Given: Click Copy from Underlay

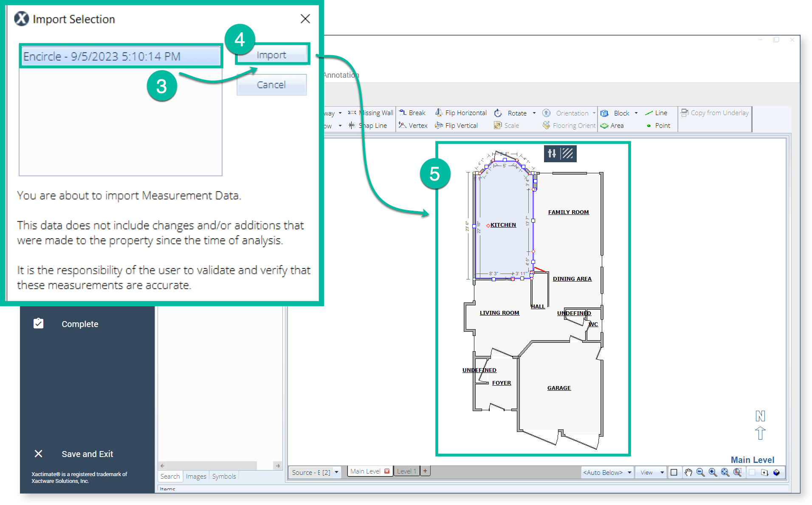Looking at the screenshot, I should point(715,113).
